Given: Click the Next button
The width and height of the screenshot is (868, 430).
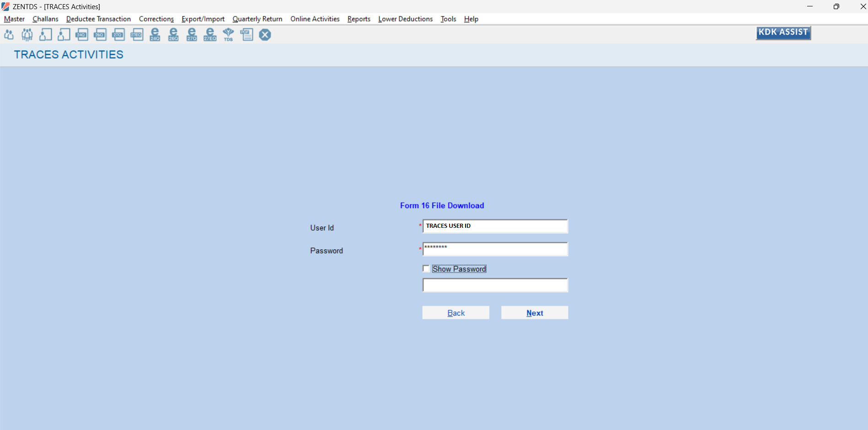Looking at the screenshot, I should [x=535, y=312].
